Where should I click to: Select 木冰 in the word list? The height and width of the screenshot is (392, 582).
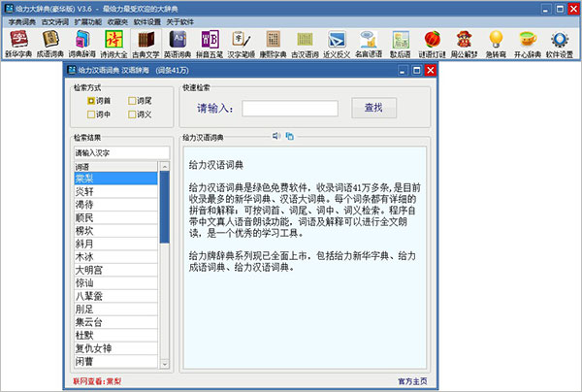pos(115,257)
